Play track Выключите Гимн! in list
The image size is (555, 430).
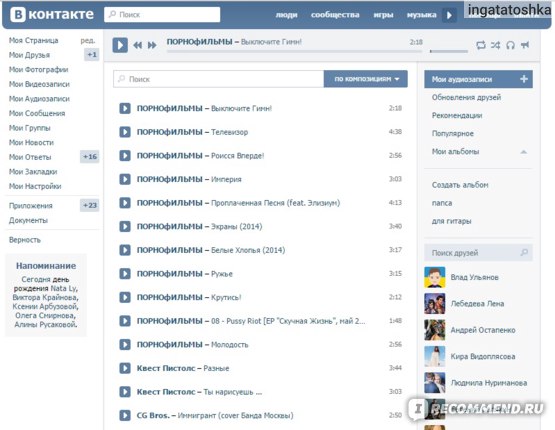(125, 108)
